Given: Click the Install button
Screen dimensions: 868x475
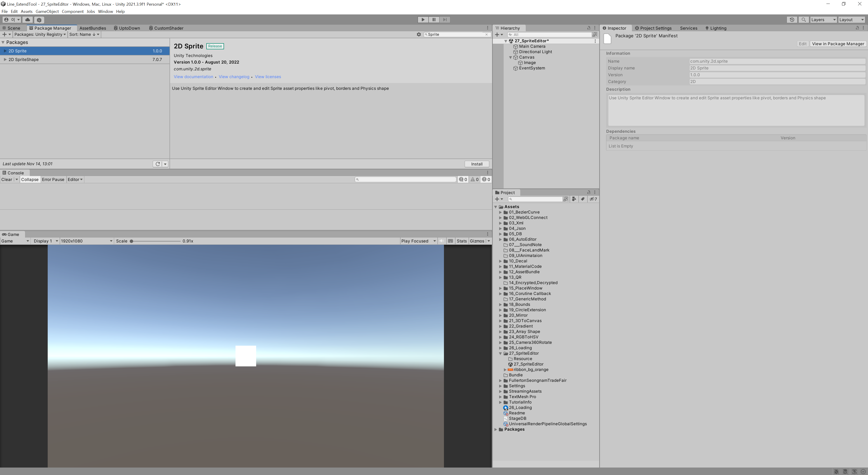Looking at the screenshot, I should [476, 164].
